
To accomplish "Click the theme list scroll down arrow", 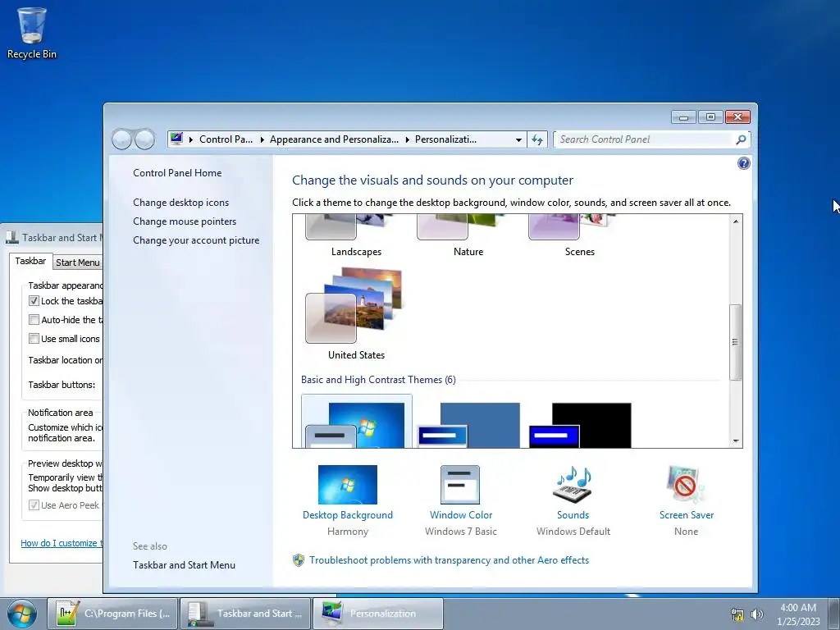I will point(736,441).
